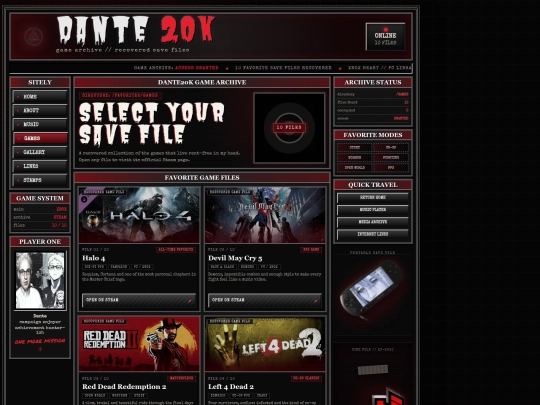The height and width of the screenshot is (405, 540).
Task: Select the Horror chip in Favorite Modes
Action: [355, 158]
